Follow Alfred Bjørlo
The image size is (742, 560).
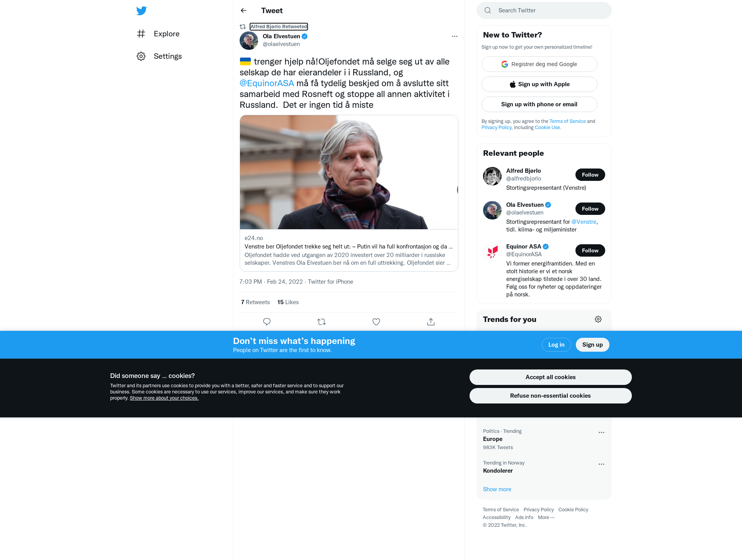pos(590,175)
